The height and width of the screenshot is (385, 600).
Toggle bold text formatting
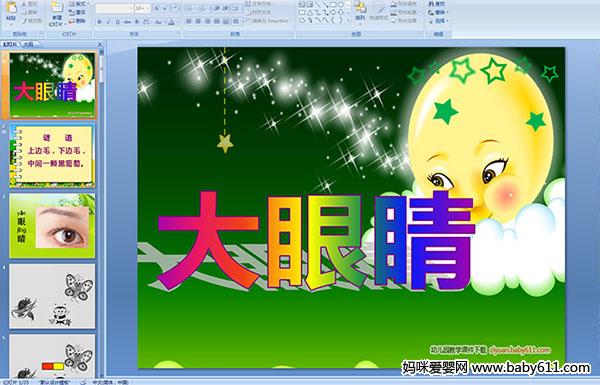[x=99, y=22]
